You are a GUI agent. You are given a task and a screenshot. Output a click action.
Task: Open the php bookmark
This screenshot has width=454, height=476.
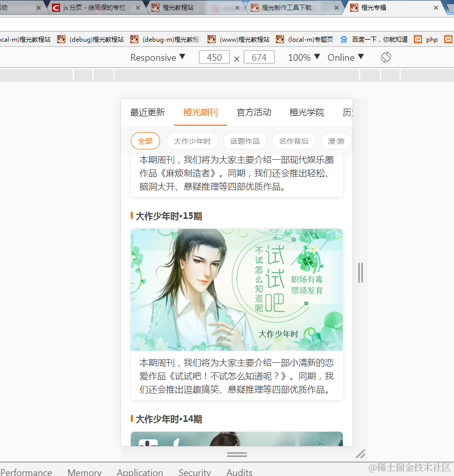(426, 40)
